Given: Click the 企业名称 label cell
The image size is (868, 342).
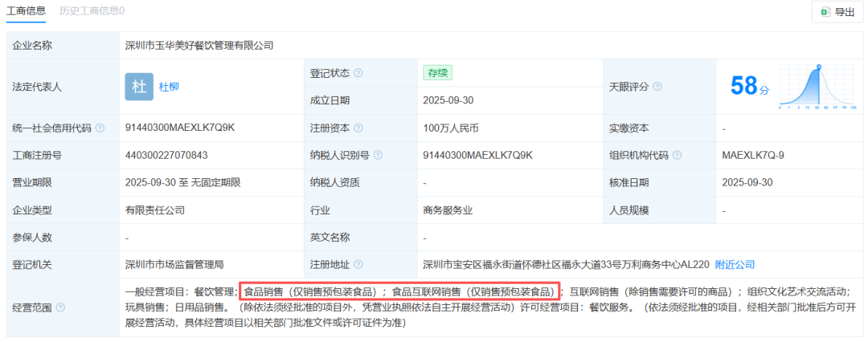Looking at the screenshot, I should [x=63, y=46].
